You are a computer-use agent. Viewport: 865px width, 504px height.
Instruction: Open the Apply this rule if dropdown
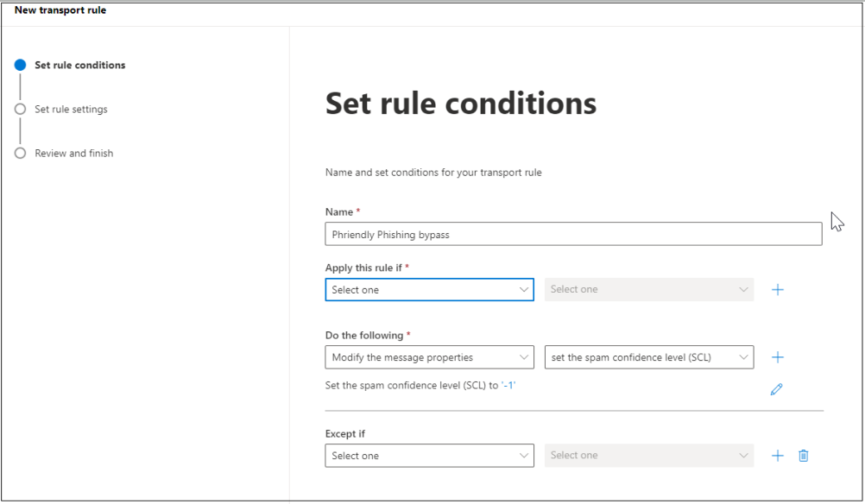(x=429, y=289)
